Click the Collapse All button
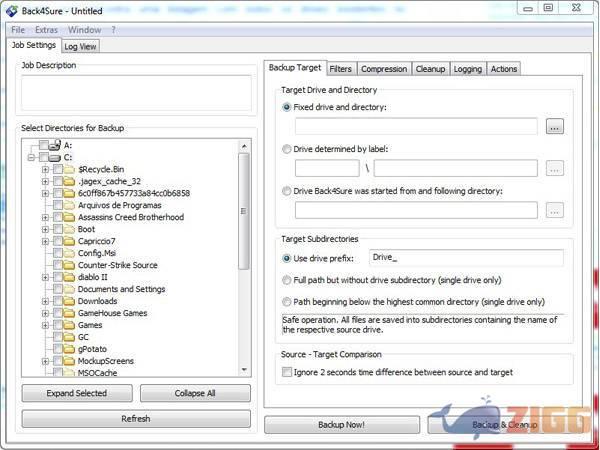 click(x=195, y=393)
